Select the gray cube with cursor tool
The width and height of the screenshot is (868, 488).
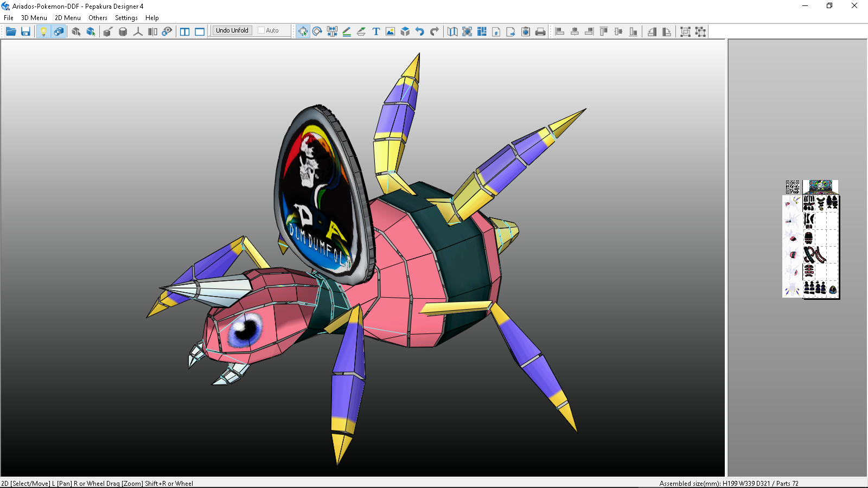coord(76,31)
